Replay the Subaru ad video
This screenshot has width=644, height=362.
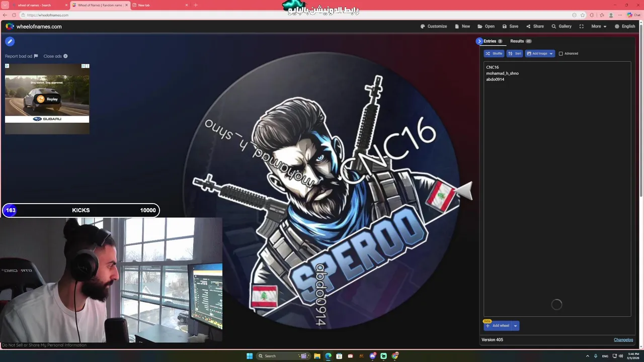47,99
